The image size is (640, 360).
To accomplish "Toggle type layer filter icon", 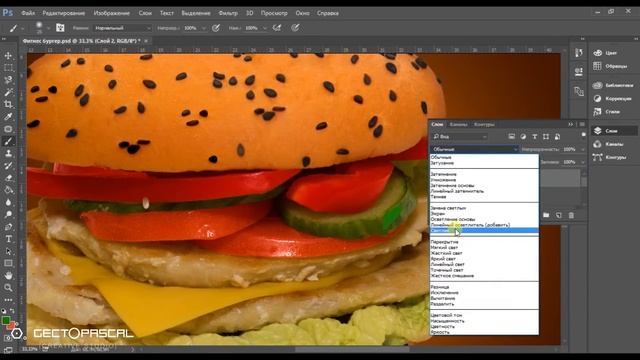I will click(534, 137).
